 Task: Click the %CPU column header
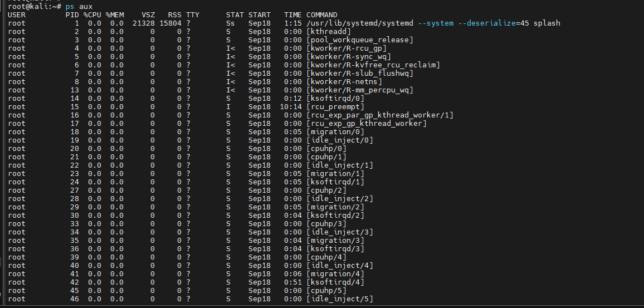pos(92,15)
